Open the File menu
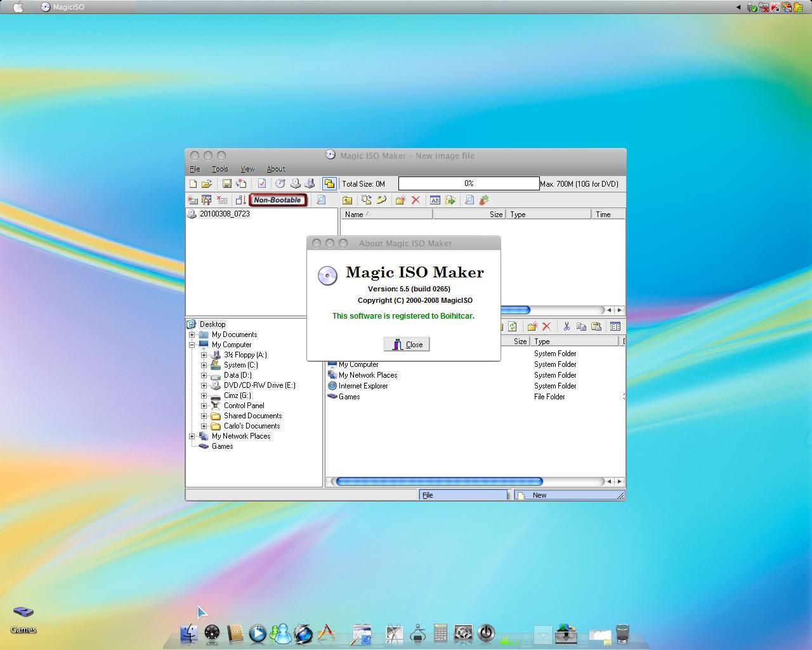812x650 pixels. pos(195,169)
